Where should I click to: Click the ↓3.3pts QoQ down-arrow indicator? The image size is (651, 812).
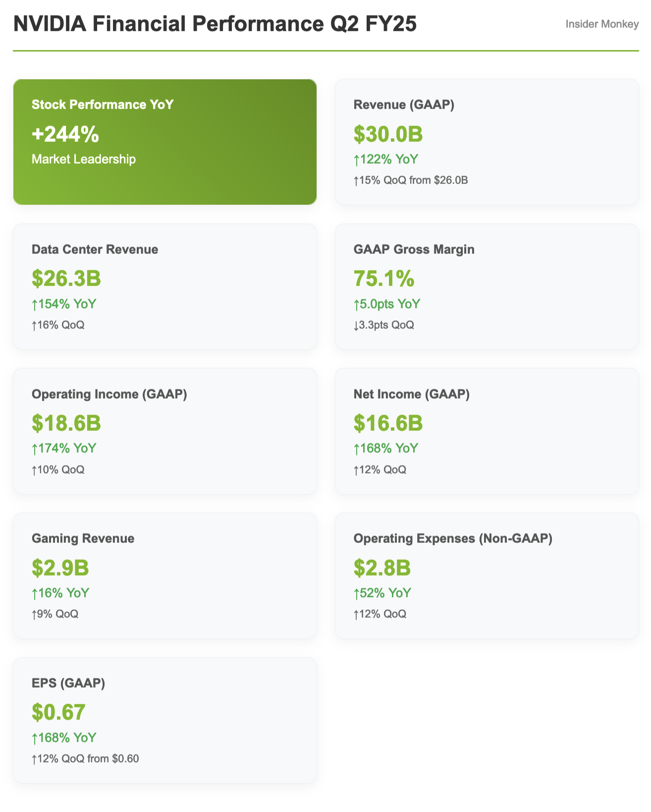click(x=384, y=325)
